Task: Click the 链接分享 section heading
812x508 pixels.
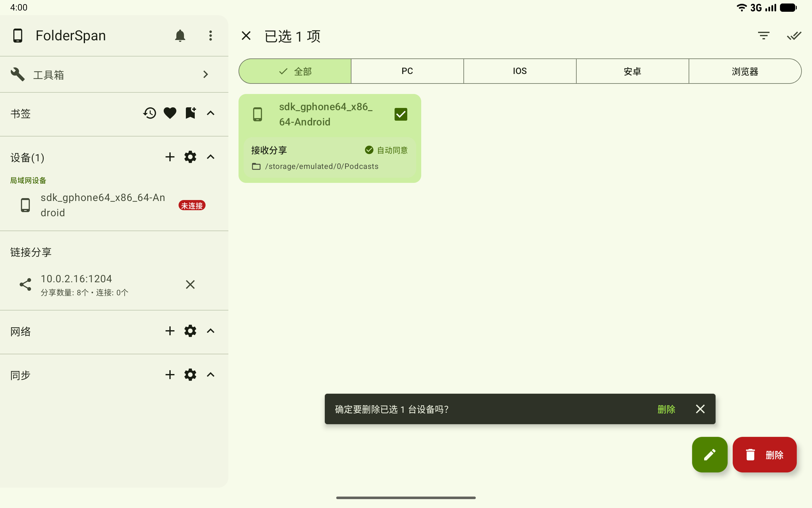Action: tap(31, 252)
